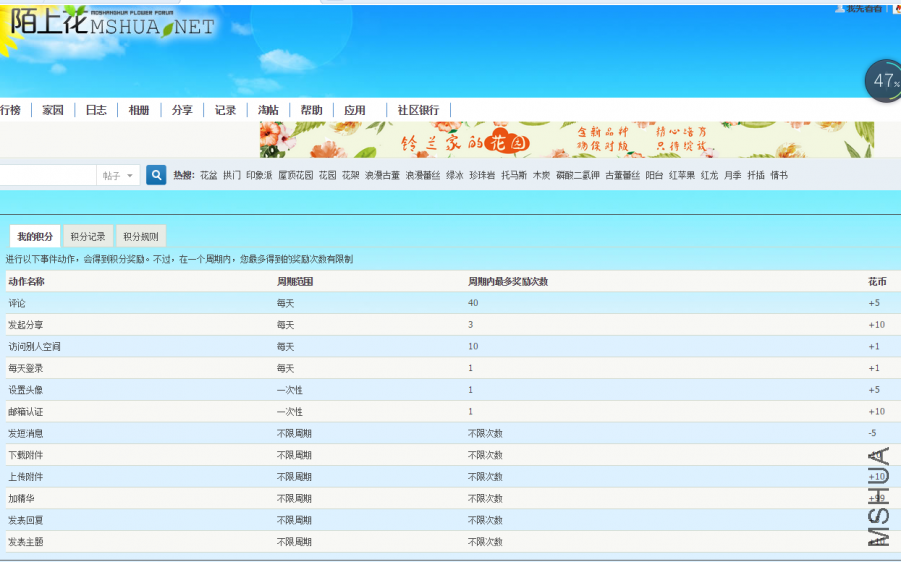Viewport: 901px width, 562px height.
Task: Open the 淘帖 navigation item
Action: point(268,110)
